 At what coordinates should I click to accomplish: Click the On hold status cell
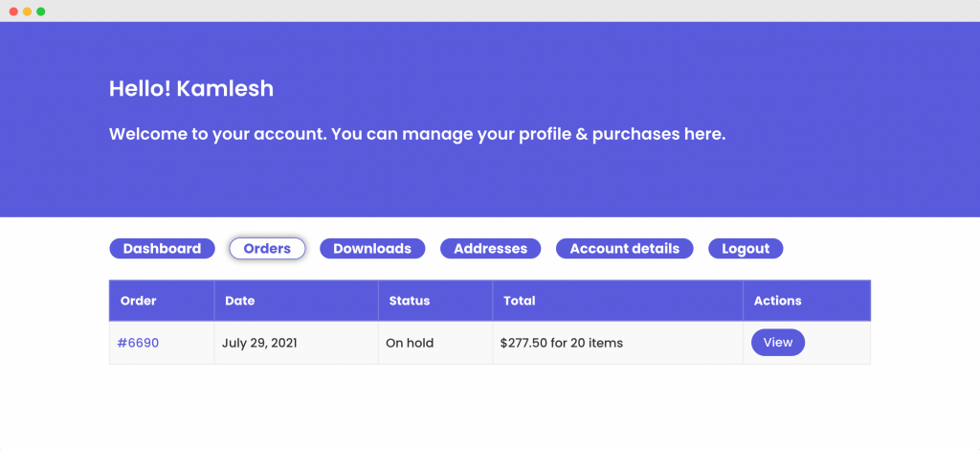pos(435,343)
